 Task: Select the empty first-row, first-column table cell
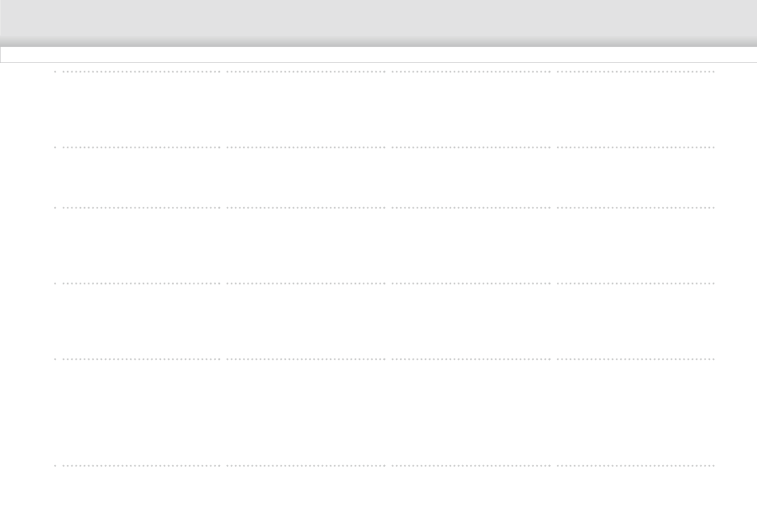[x=138, y=109]
